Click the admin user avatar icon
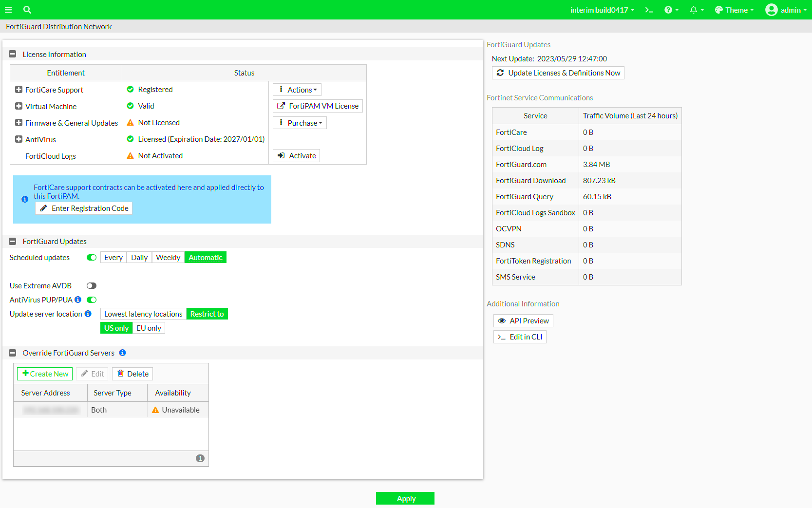 771,10
